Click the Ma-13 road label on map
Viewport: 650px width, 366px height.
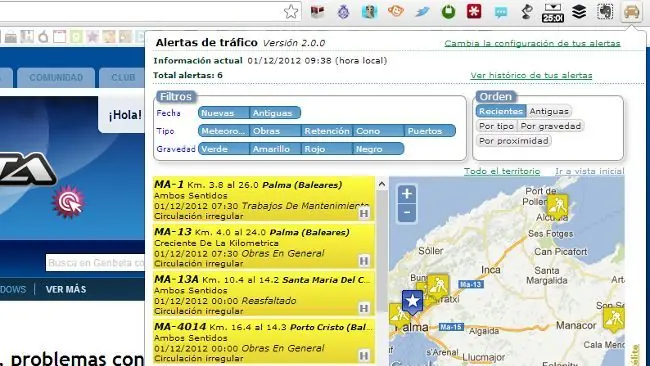471,284
